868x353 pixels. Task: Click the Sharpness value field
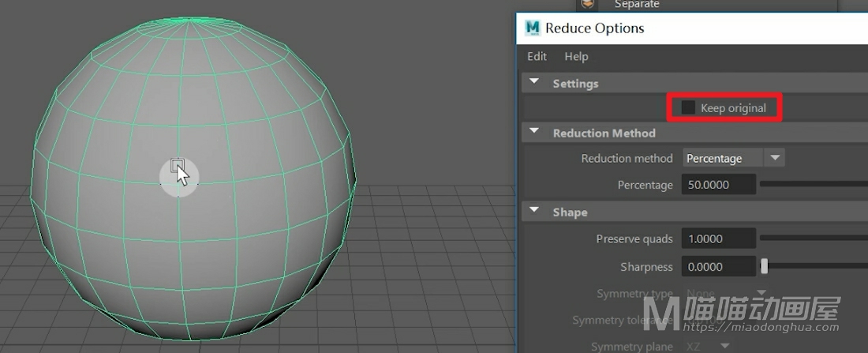coord(719,267)
